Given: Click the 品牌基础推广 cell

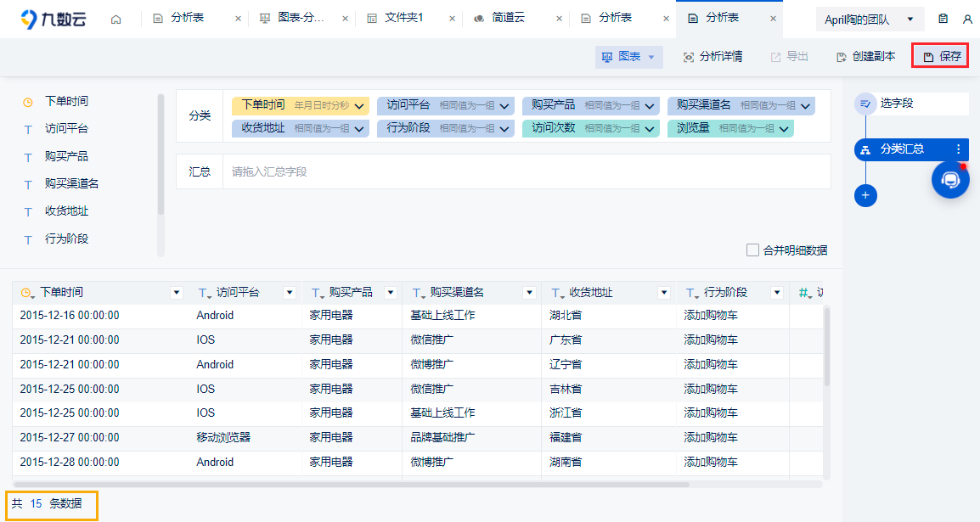Looking at the screenshot, I should pos(442,438).
